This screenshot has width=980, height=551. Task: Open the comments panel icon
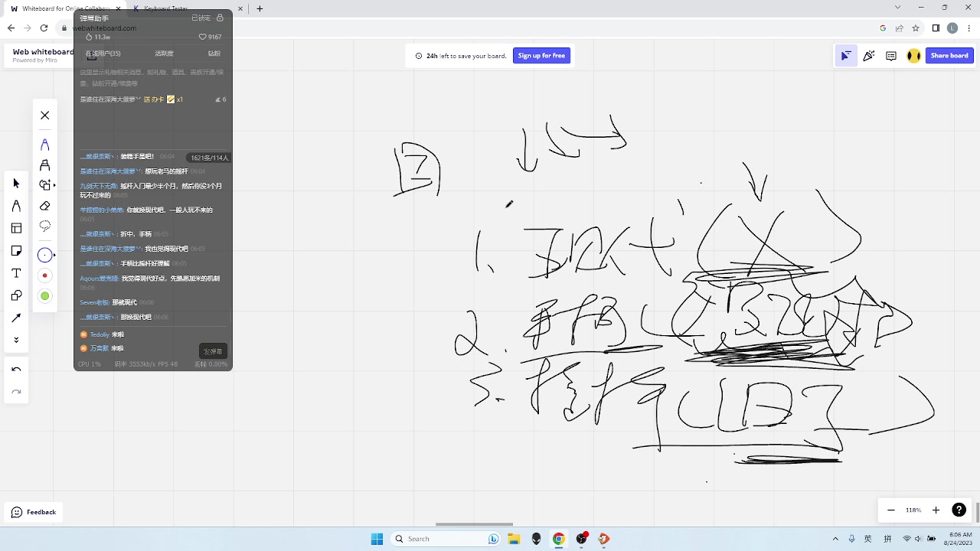(891, 56)
